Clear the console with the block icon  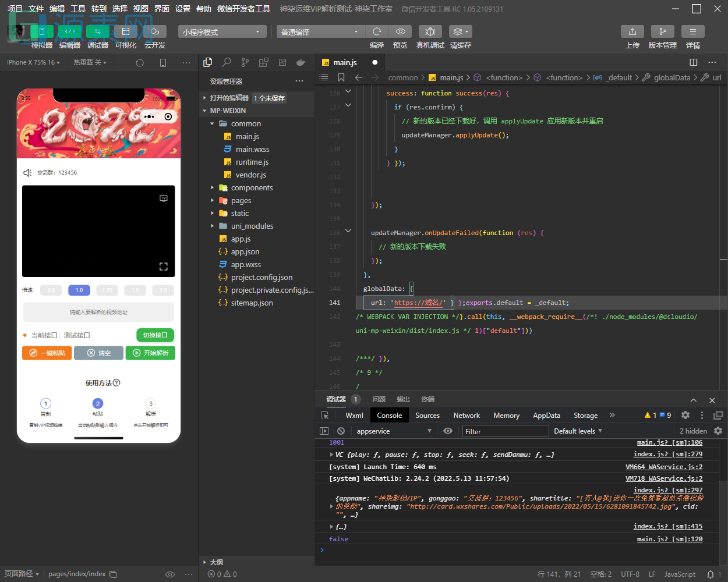(341, 431)
